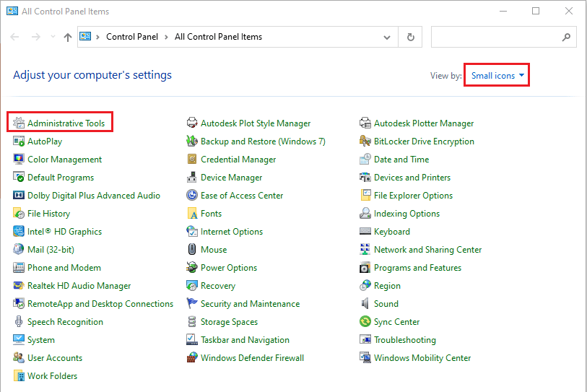Click the All Control Panel Items breadcrumb
The width and height of the screenshot is (587, 392).
coord(218,37)
